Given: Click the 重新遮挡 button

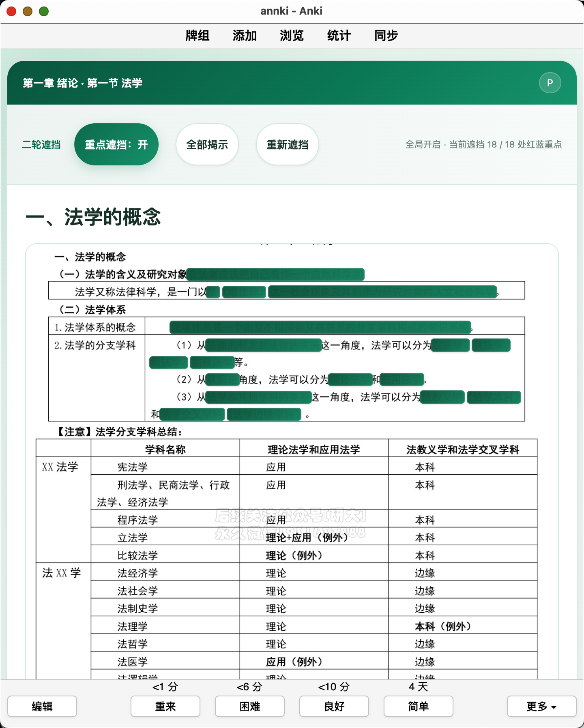Looking at the screenshot, I should 288,144.
